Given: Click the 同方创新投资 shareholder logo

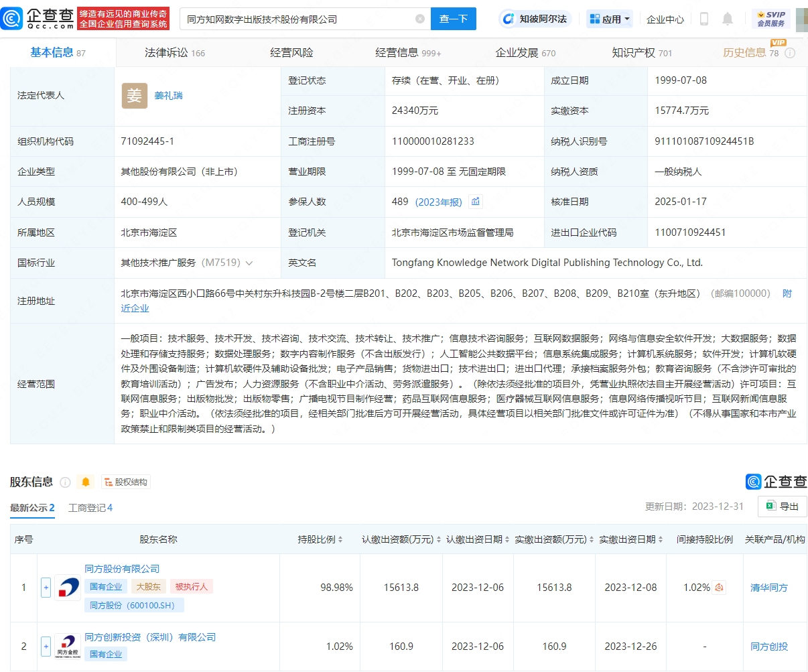Looking at the screenshot, I should click(68, 647).
